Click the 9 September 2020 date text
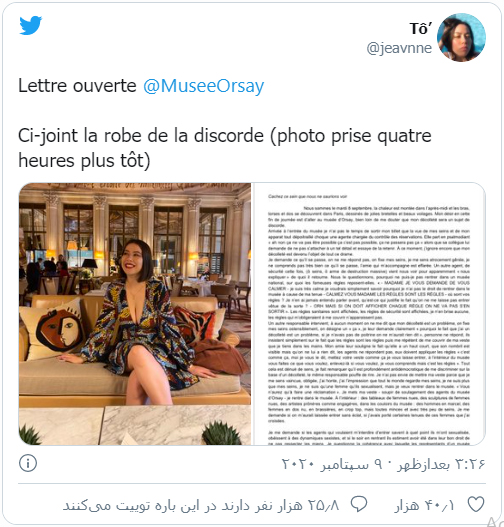The image size is (504, 527). point(332,464)
